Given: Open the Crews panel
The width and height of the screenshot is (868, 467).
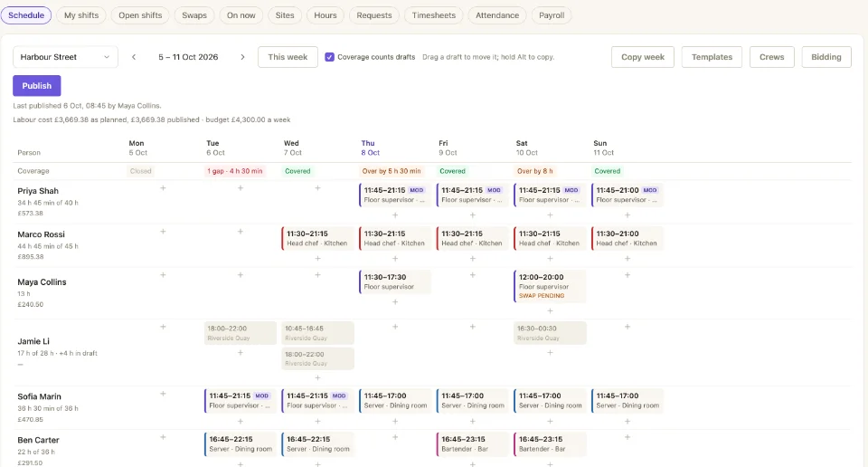Looking at the screenshot, I should coord(771,57).
